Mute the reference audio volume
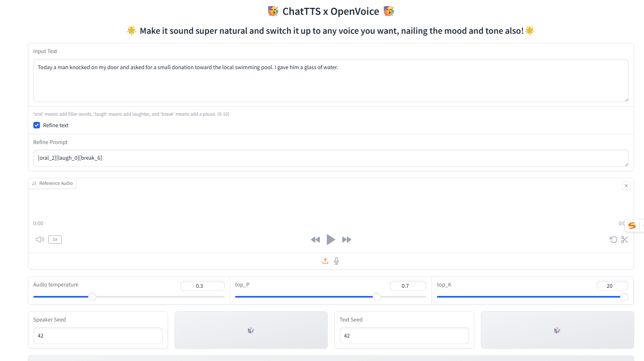644x361 pixels. tap(40, 240)
